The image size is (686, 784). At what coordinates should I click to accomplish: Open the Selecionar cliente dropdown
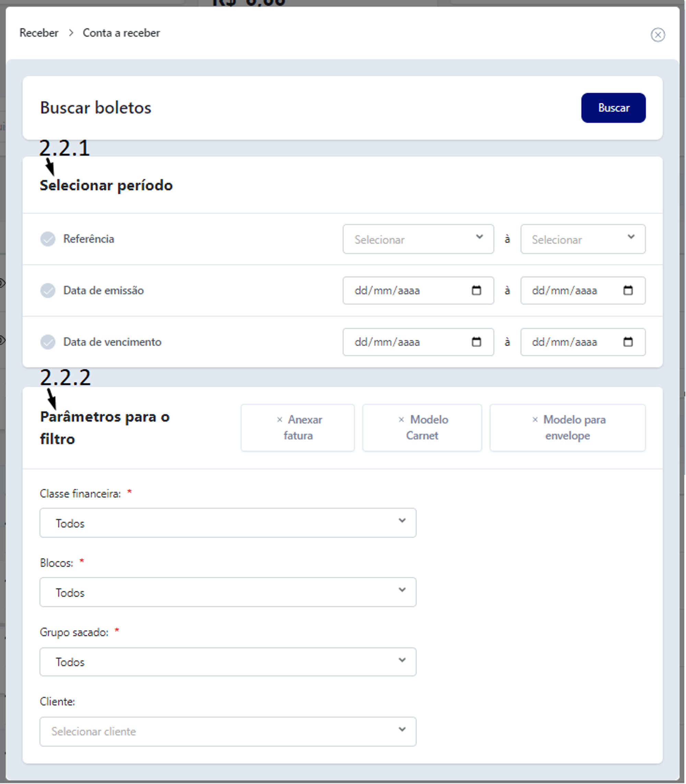(x=228, y=731)
